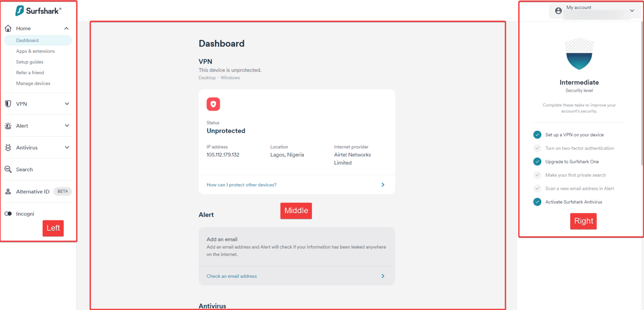The image size is (644, 310).
Task: Click 'Activate Surfshark Antivirus' task text
Action: (574, 202)
